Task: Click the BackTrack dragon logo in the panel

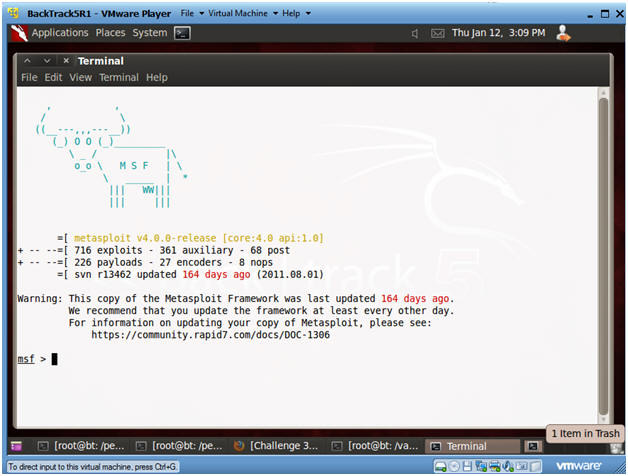Action: point(19,33)
